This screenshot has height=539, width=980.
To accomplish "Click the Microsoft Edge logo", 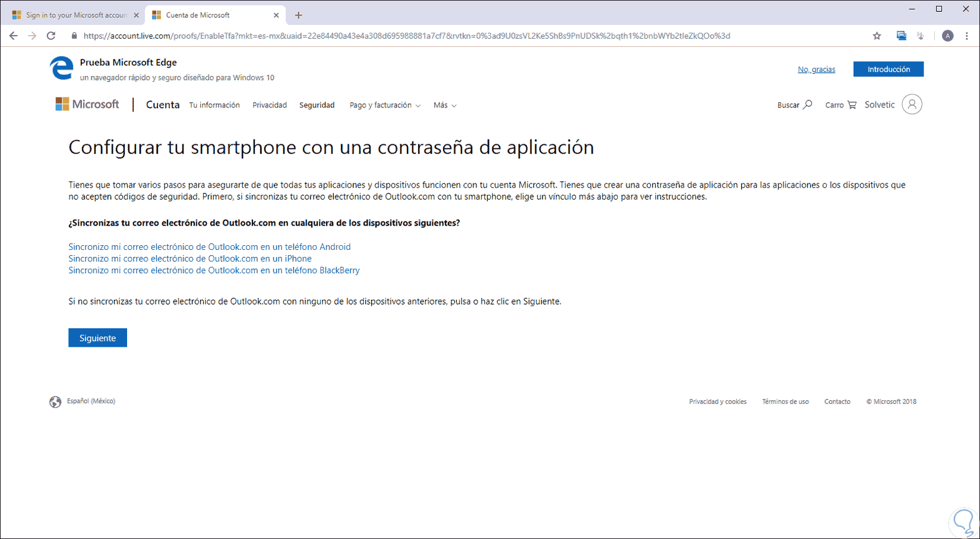I will [x=61, y=68].
